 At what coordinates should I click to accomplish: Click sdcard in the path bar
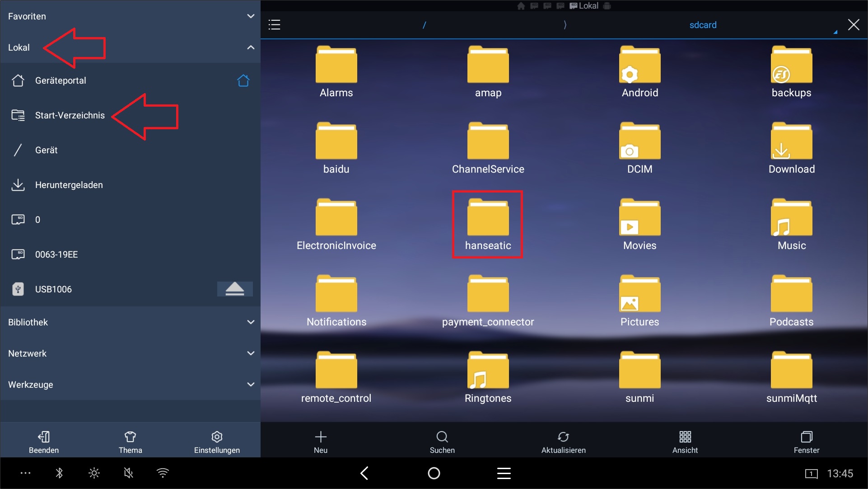coord(703,25)
